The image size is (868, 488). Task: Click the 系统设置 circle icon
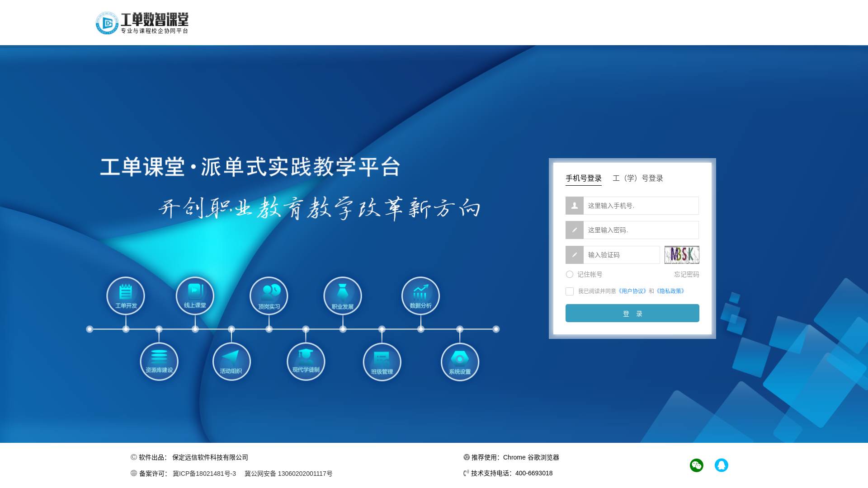[460, 362]
